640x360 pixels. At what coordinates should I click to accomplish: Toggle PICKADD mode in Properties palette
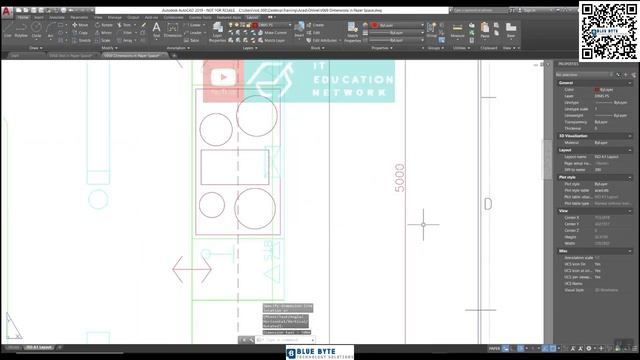pos(618,75)
